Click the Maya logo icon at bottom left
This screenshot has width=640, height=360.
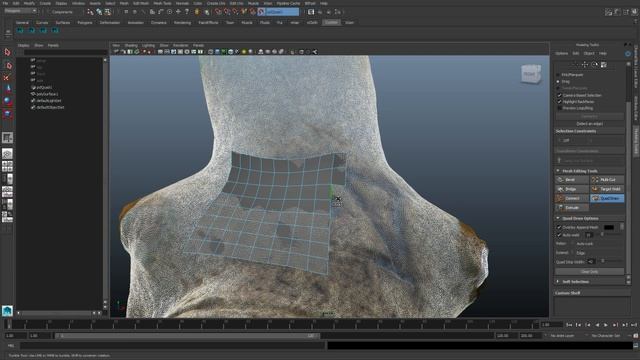[7, 311]
